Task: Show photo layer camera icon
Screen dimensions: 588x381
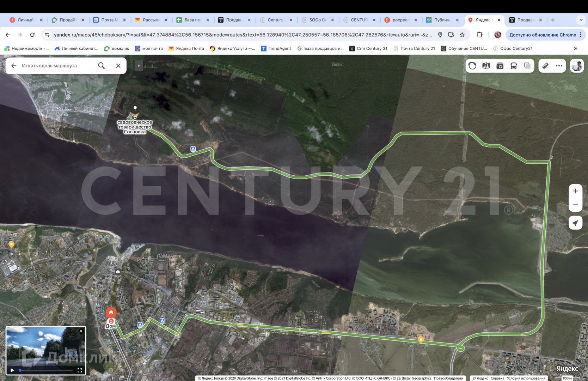Action: pyautogui.click(x=500, y=66)
